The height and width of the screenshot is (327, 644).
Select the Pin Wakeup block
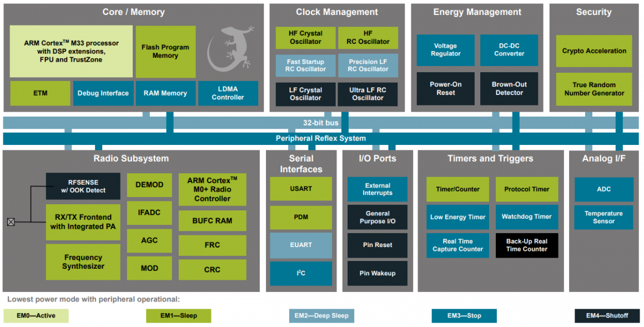coord(378,273)
